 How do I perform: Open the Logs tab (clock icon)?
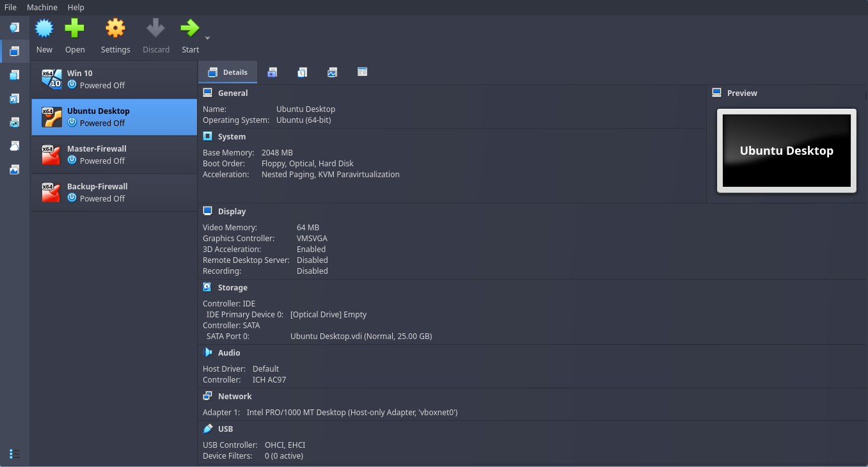[302, 72]
